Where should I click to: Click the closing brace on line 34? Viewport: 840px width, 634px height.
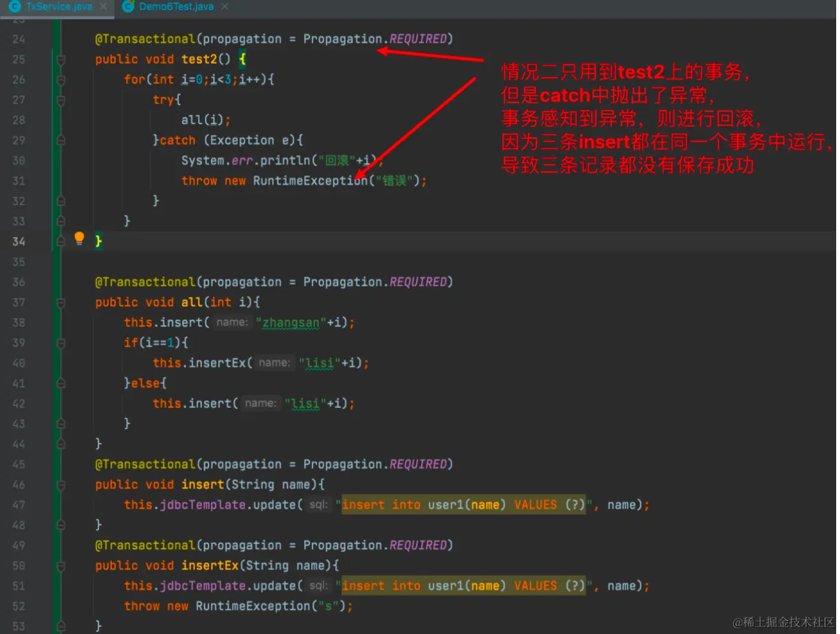98,242
